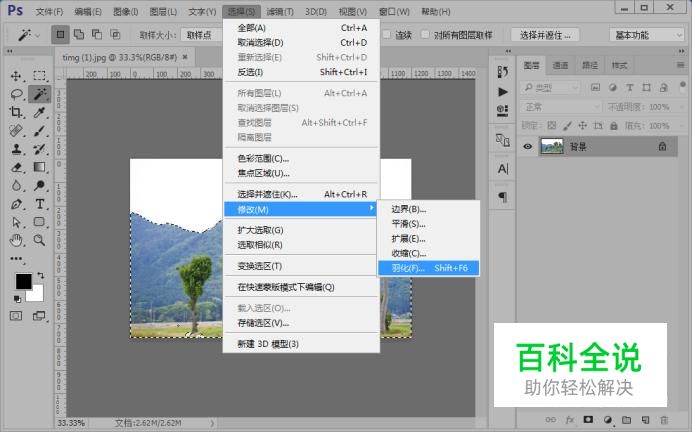Swap foreground and background colors
The height and width of the screenshot is (432, 692).
point(41,275)
